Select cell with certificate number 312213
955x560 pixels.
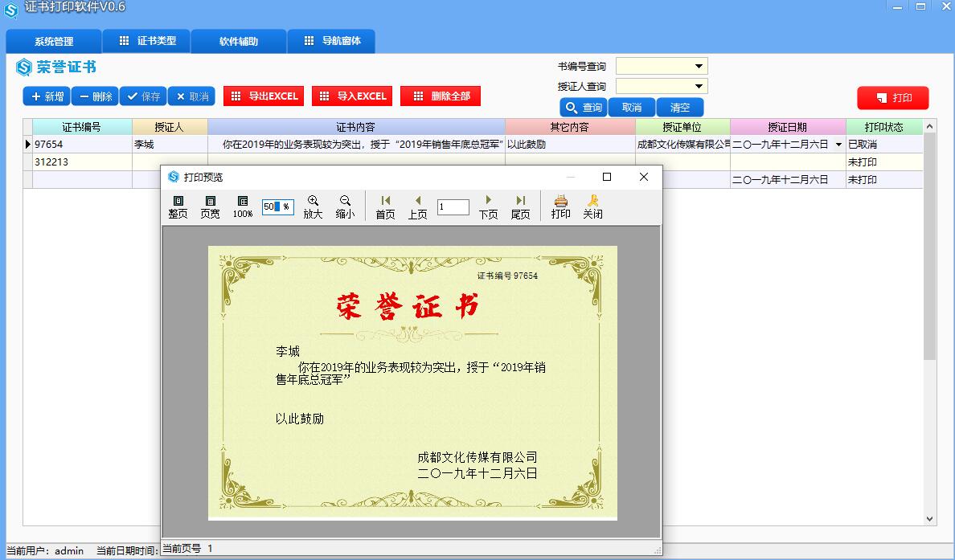tap(82, 162)
